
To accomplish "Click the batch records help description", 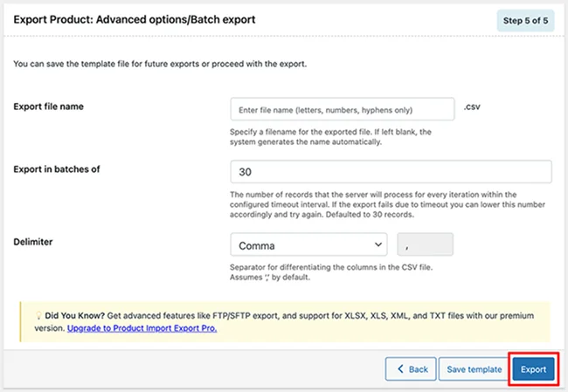I will (x=384, y=204).
